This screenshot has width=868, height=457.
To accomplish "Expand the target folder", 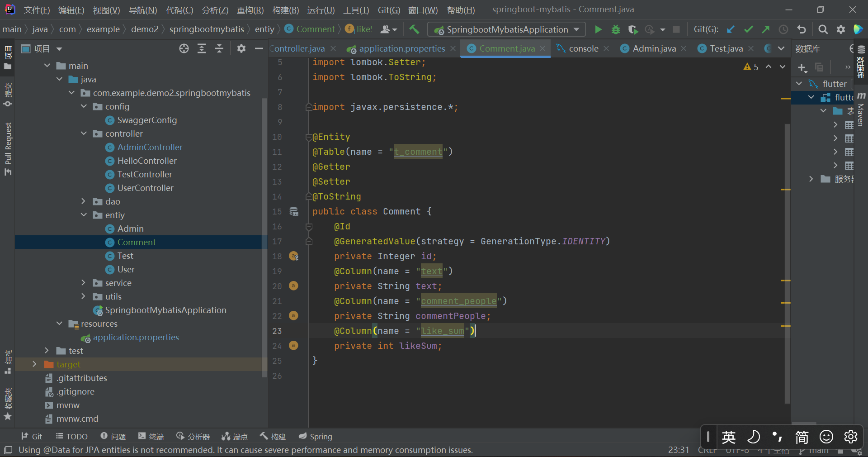I will pos(34,364).
